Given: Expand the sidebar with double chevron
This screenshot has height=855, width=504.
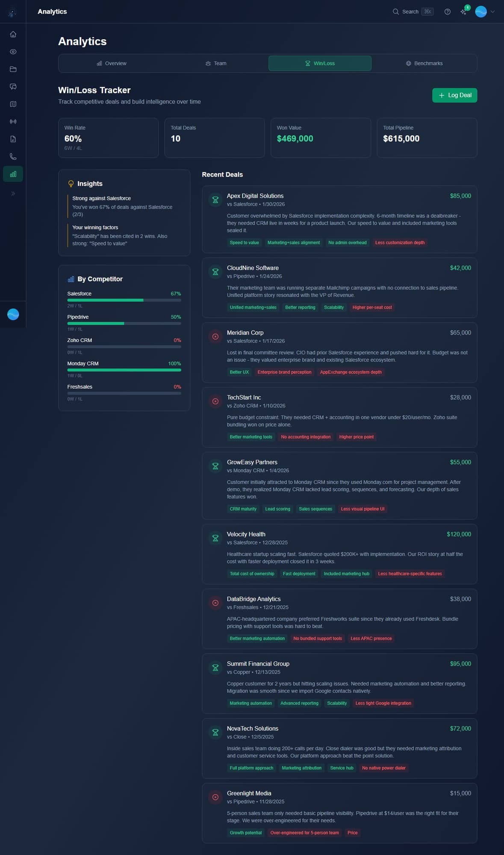Looking at the screenshot, I should pos(13,194).
